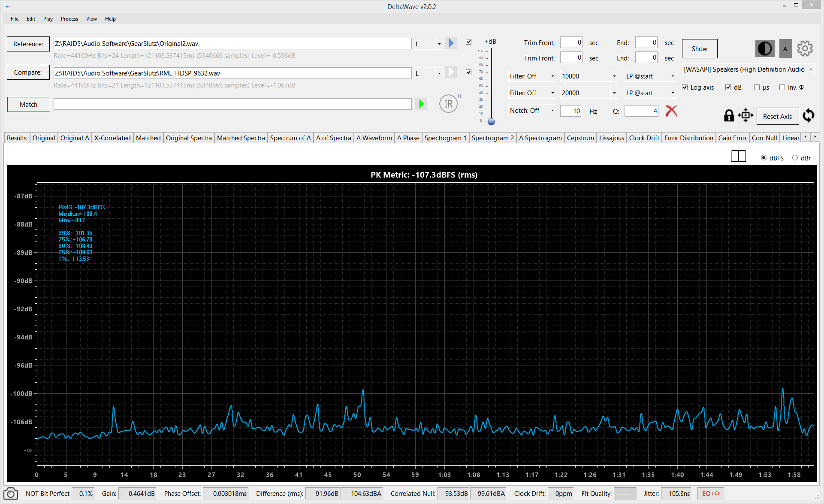The image size is (824, 504).
Task: Expand the first Filter: Off dropdown
Action: coord(532,76)
